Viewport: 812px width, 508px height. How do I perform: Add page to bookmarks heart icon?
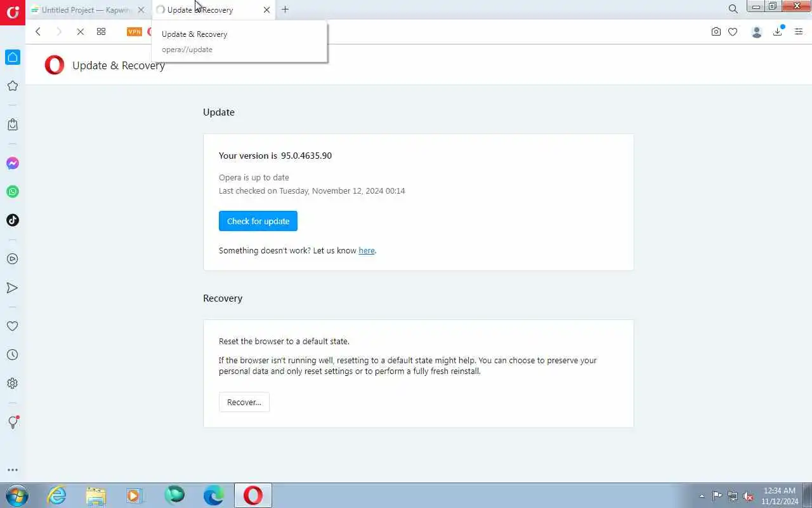tap(733, 32)
